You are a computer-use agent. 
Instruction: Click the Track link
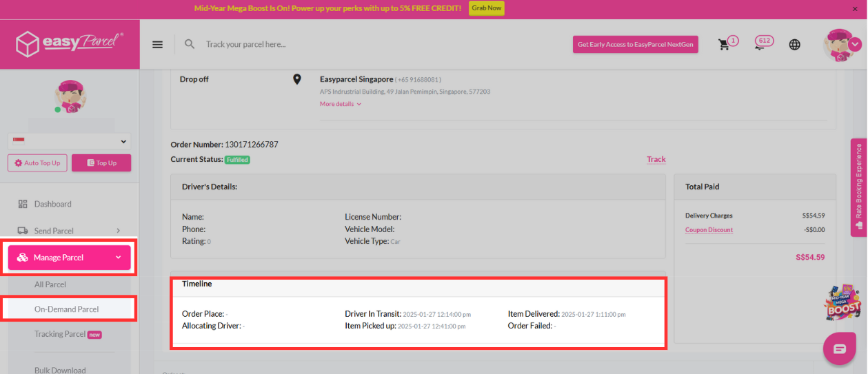coord(656,159)
